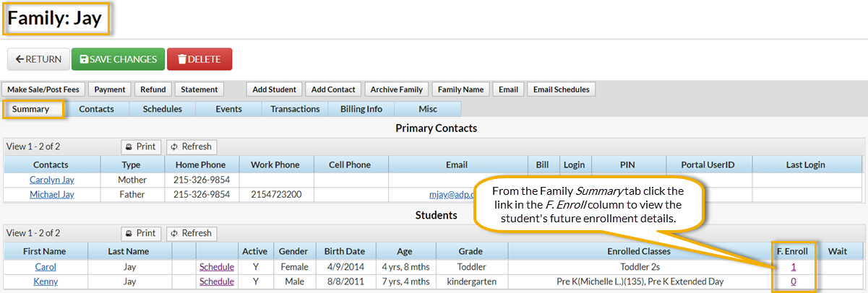Click the Add Student button

point(275,89)
